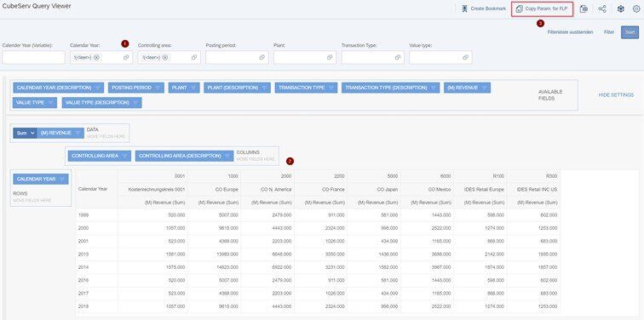Click the Filter button
The image size is (644, 320).
pos(609,32)
